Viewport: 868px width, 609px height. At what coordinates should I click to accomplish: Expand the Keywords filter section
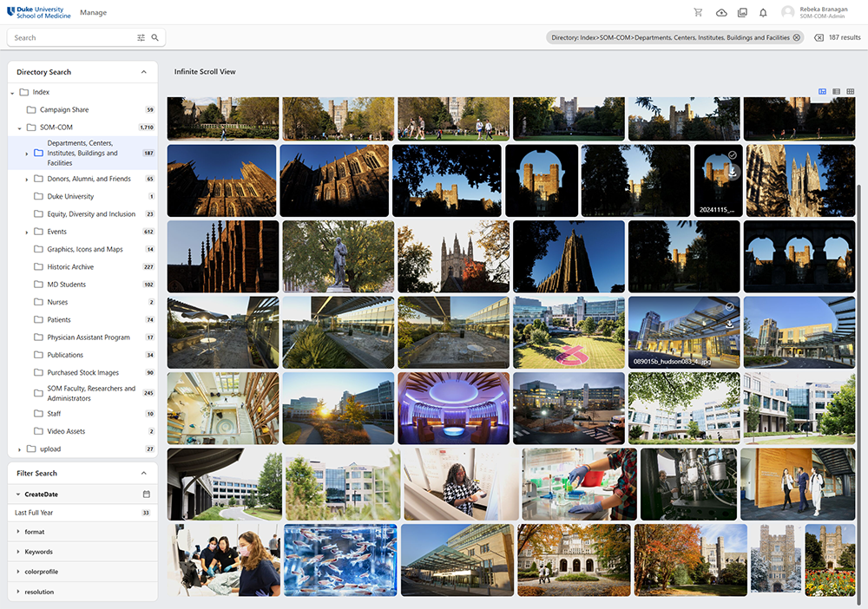pos(18,552)
